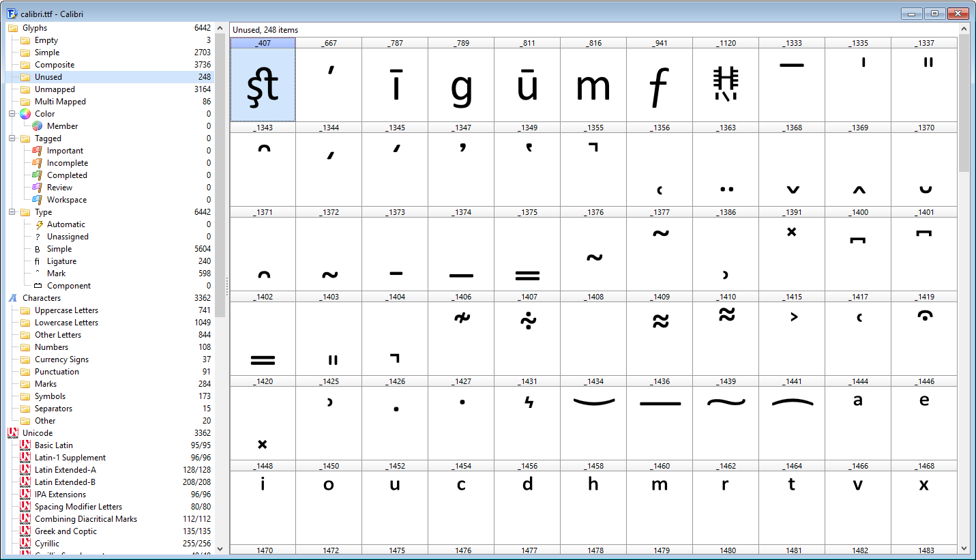Screen dimensions: 976x560
Task: Click the Latin Extended-B Unicode icon
Action: (x=25, y=482)
